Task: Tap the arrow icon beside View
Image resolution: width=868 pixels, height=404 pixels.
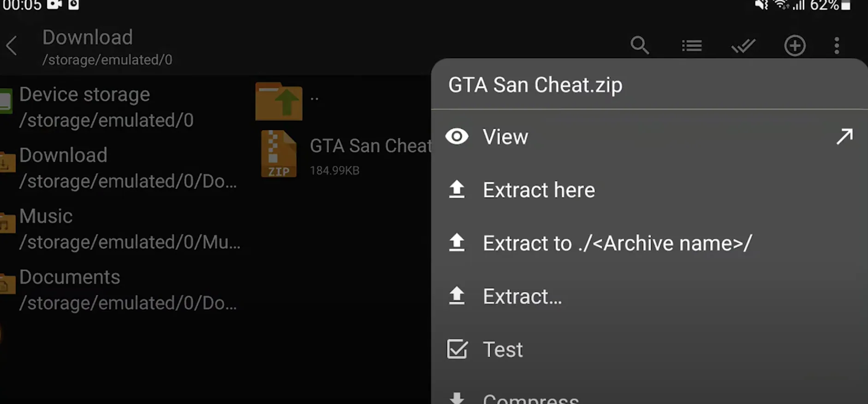Action: click(x=844, y=137)
